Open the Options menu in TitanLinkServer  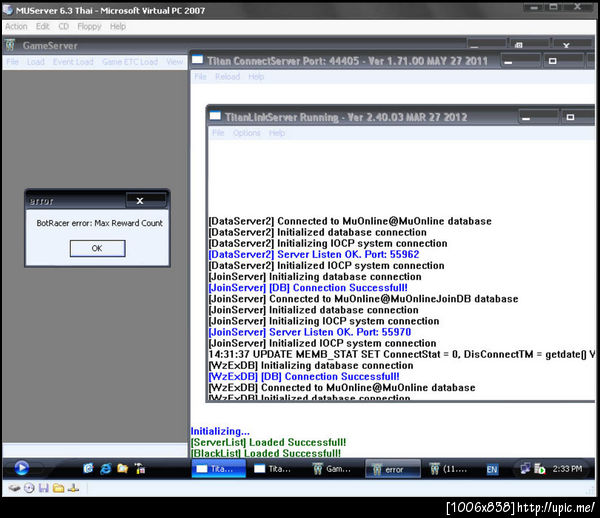(x=246, y=133)
